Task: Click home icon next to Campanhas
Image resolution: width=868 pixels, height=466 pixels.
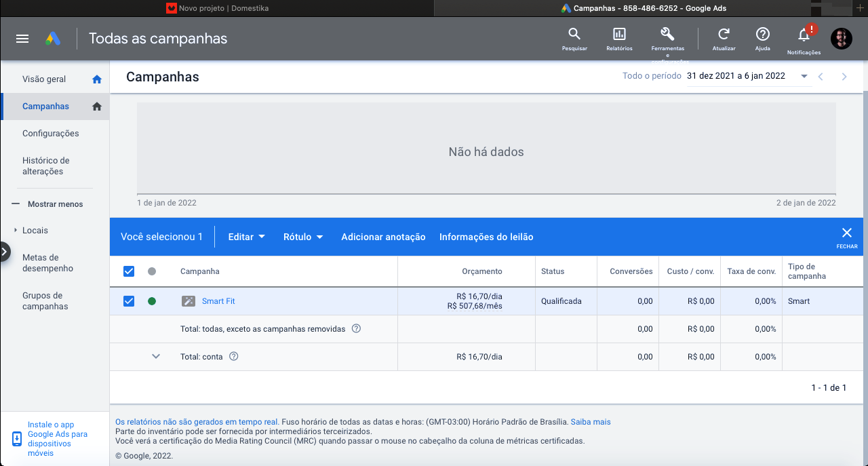Action: tap(97, 106)
